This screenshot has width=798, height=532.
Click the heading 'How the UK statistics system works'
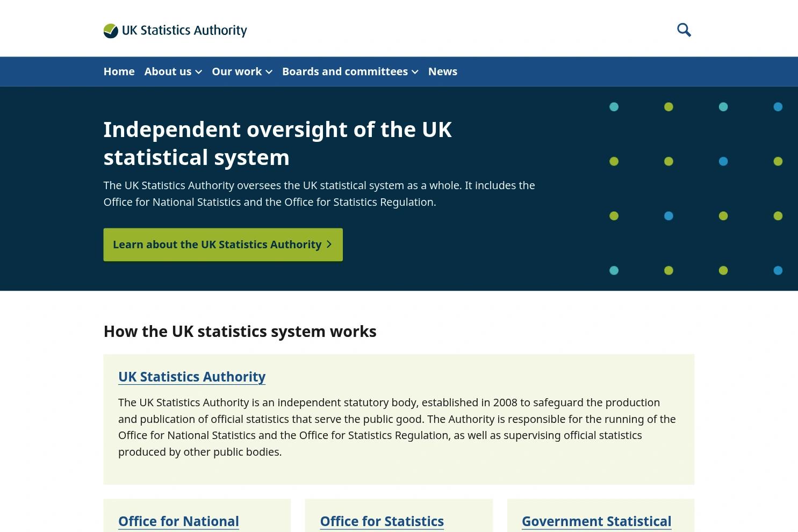pyautogui.click(x=240, y=332)
